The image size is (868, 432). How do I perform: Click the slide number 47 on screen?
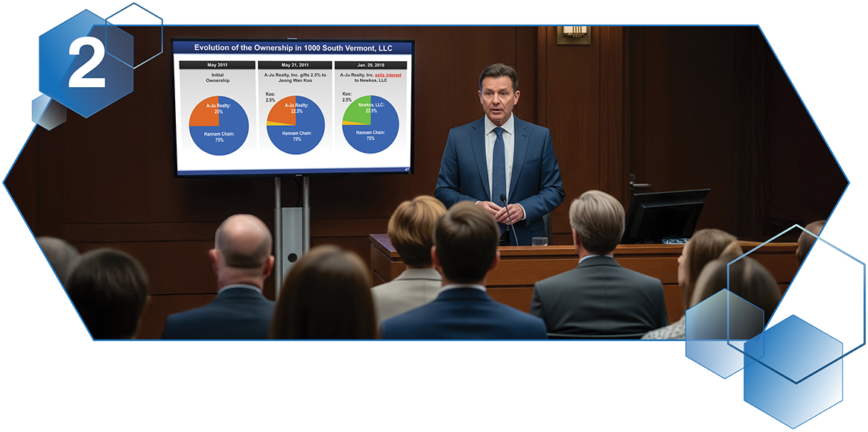click(x=406, y=169)
